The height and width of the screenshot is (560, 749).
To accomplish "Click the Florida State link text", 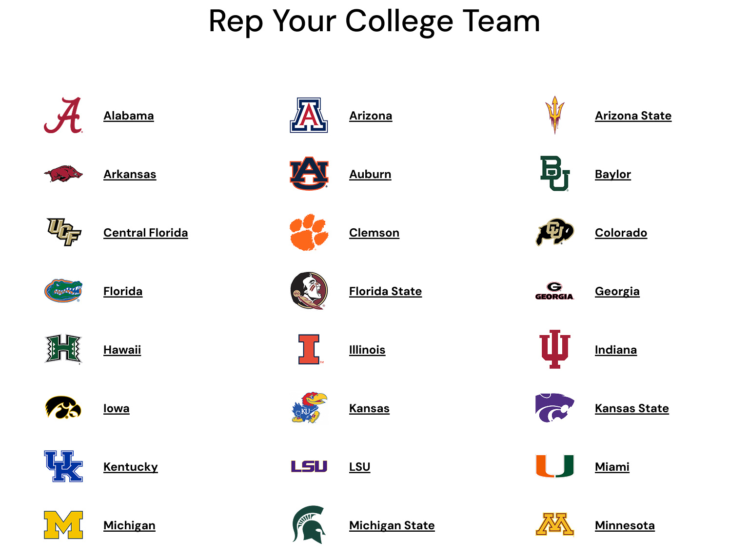I will 385,291.
